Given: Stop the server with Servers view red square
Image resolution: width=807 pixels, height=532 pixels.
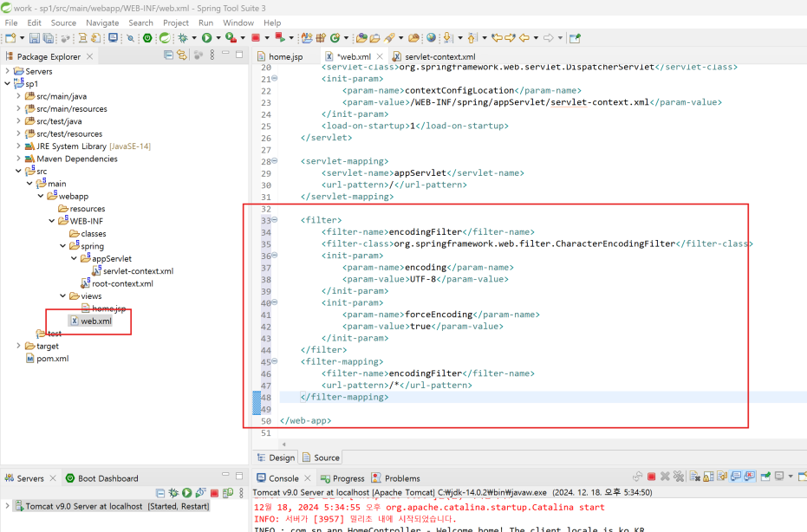Looking at the screenshot, I should (215, 493).
